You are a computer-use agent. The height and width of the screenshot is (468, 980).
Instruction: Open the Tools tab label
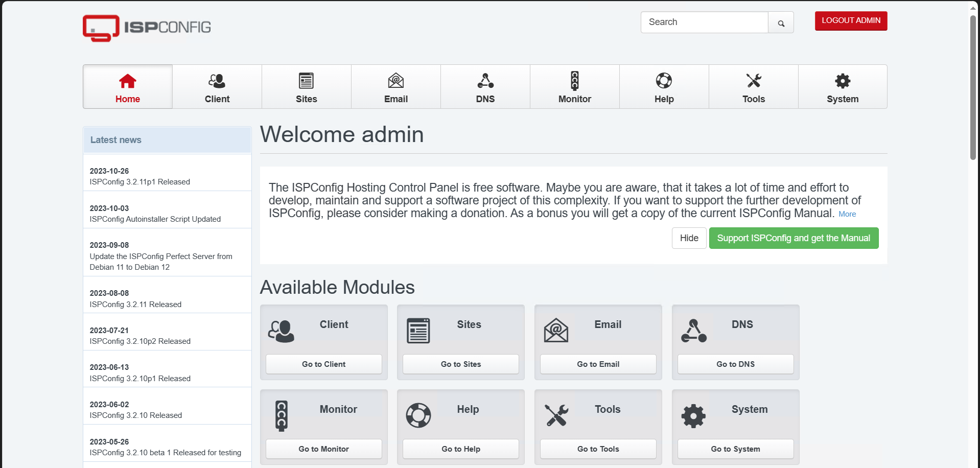pos(754,99)
